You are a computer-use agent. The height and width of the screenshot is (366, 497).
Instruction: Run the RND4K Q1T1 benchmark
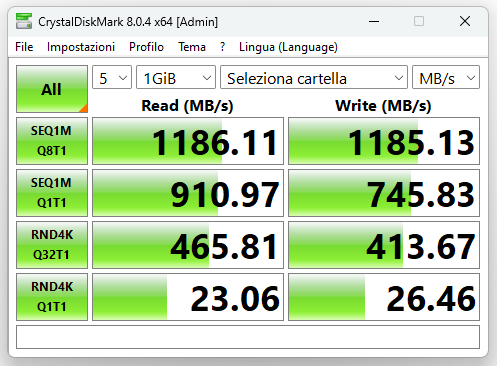[x=52, y=297]
